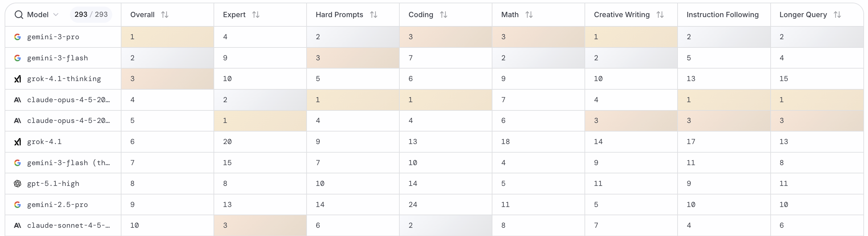Open the grok-4.1 model row name
This screenshot has height=236, width=868.
pos(44,142)
